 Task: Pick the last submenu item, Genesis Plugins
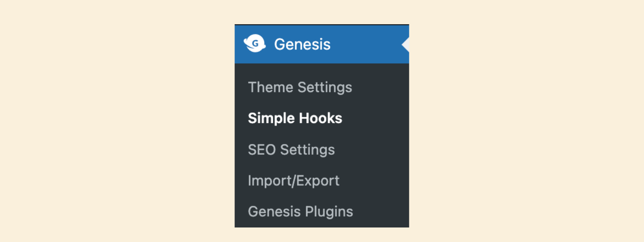point(300,211)
